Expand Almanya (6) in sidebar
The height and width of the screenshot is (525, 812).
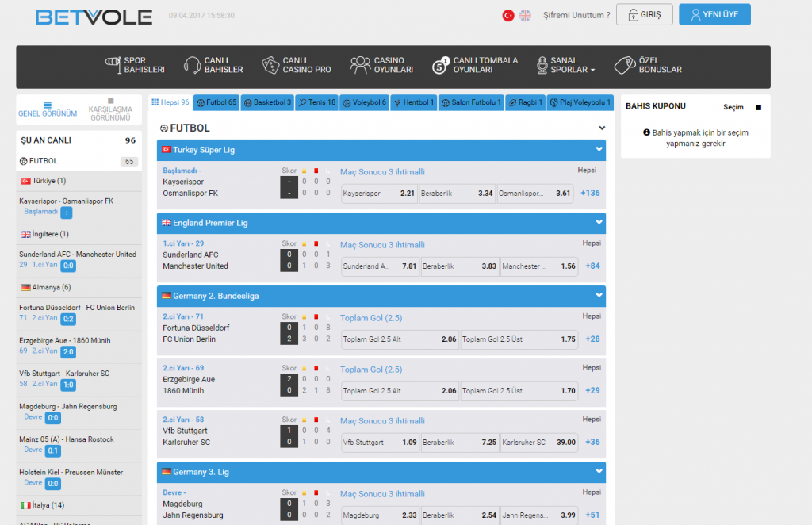[79, 287]
